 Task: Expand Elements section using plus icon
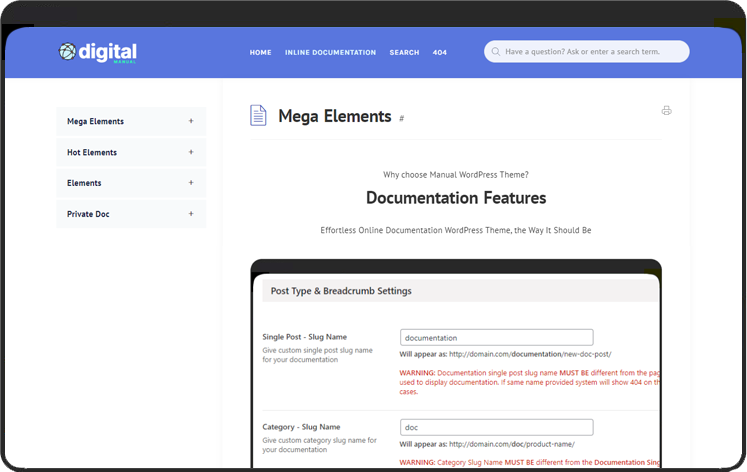click(x=191, y=183)
